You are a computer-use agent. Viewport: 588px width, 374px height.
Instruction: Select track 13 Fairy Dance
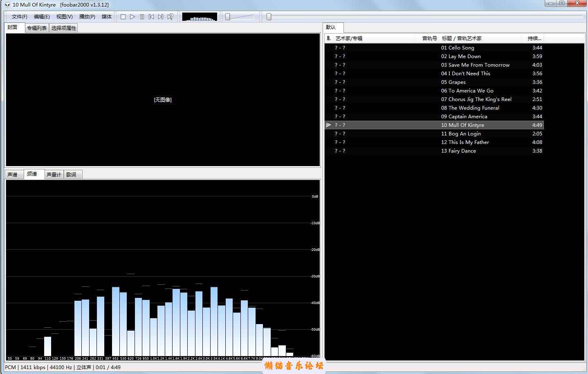(x=434, y=151)
